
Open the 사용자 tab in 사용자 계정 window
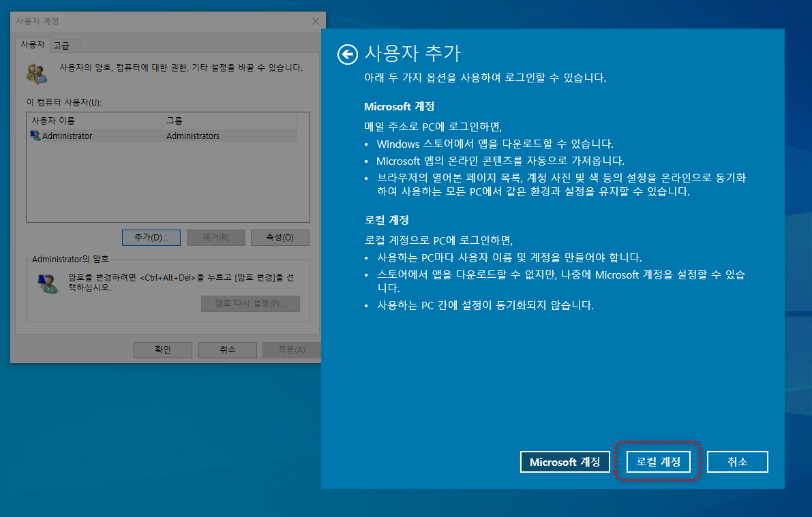(x=33, y=45)
